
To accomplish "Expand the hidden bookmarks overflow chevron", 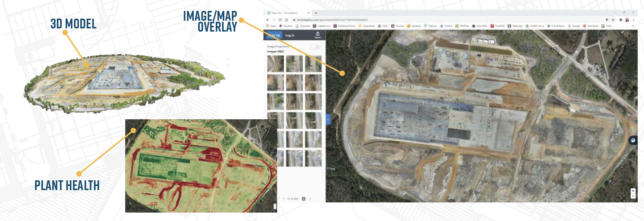I will tap(633, 26).
